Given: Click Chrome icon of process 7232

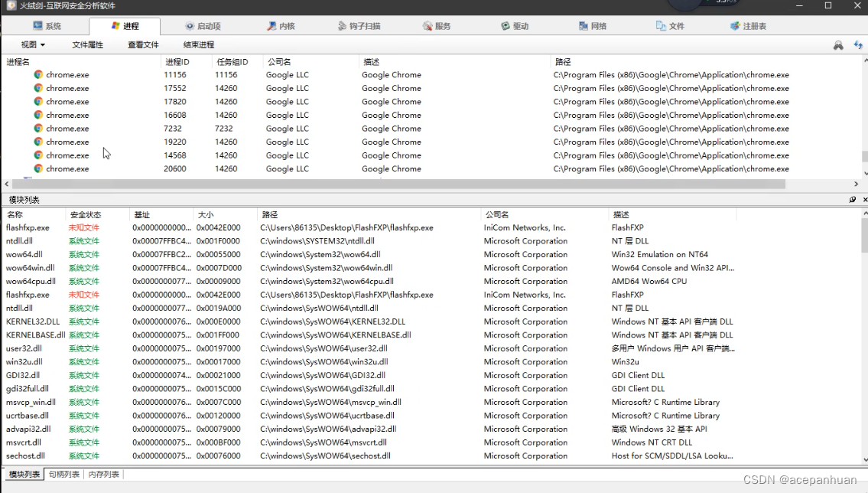Looking at the screenshot, I should tap(38, 128).
